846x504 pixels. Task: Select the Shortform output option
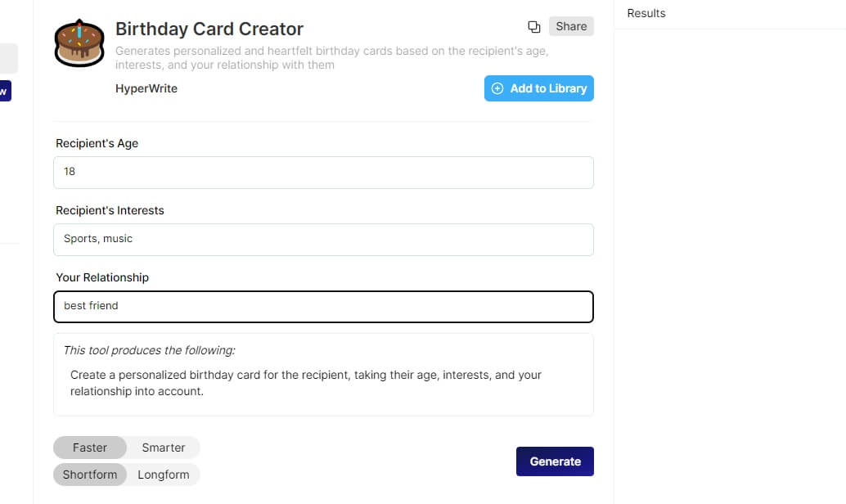90,475
